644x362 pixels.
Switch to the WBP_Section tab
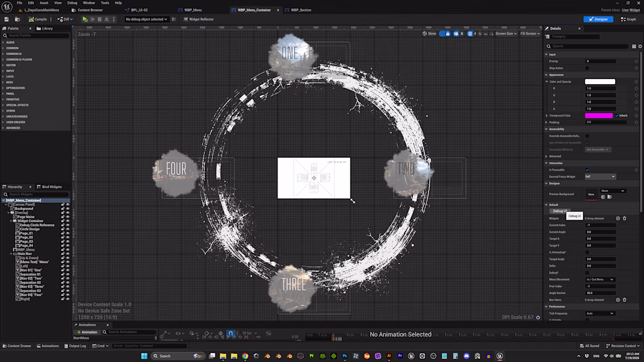tap(301, 10)
